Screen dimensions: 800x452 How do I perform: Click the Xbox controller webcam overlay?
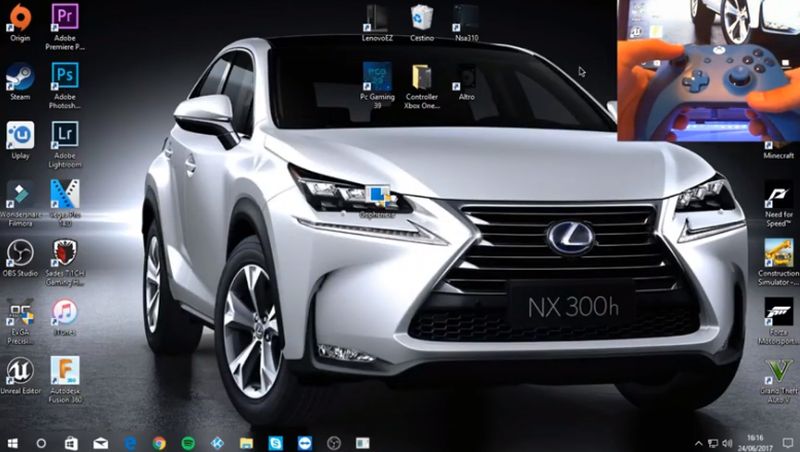click(x=709, y=70)
